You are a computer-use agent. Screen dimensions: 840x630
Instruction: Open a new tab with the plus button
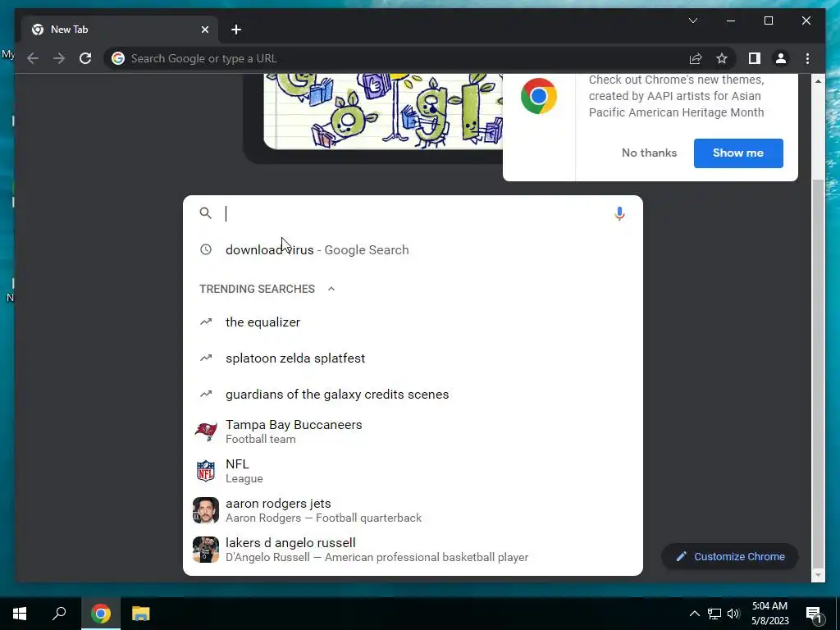(235, 30)
